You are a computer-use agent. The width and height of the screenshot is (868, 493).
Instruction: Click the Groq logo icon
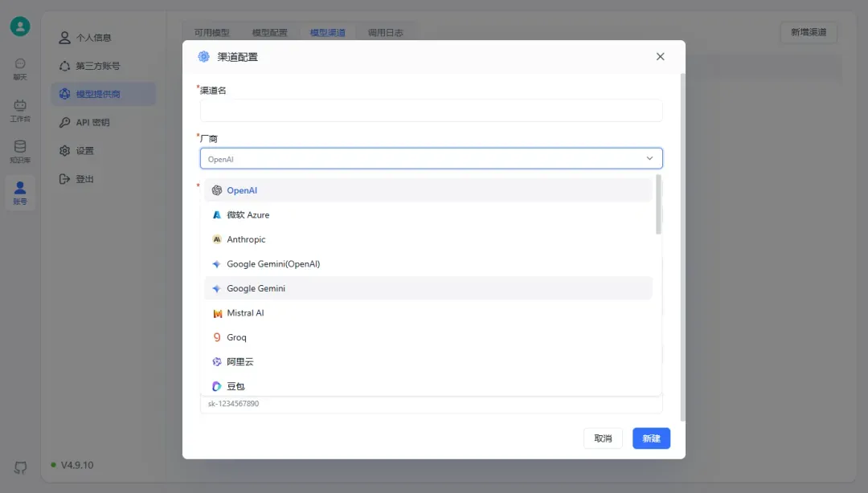[216, 337]
